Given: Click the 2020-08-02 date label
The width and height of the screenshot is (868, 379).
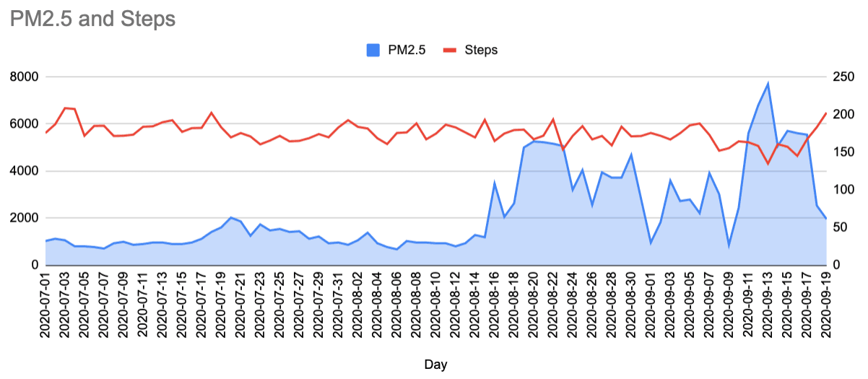Looking at the screenshot, I should tap(357, 307).
